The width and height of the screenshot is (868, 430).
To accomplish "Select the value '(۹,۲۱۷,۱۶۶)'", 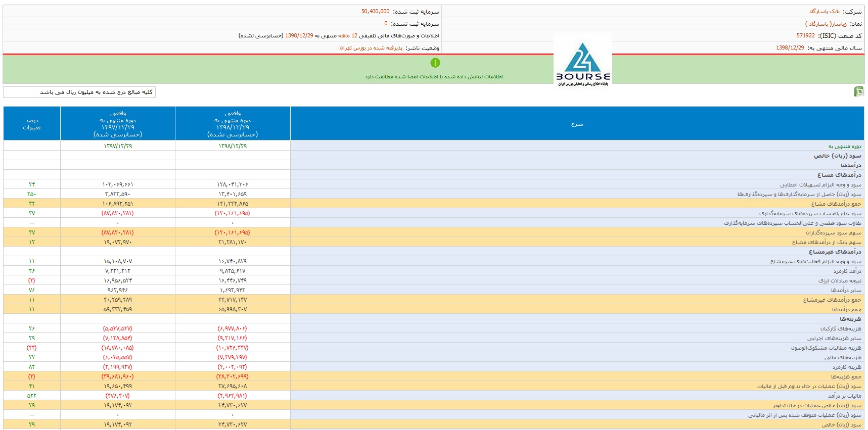I will [x=233, y=338].
